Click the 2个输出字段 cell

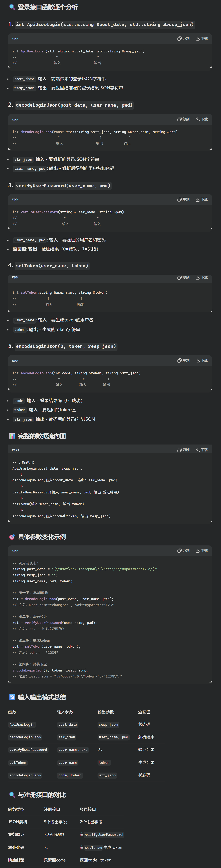(91, 822)
